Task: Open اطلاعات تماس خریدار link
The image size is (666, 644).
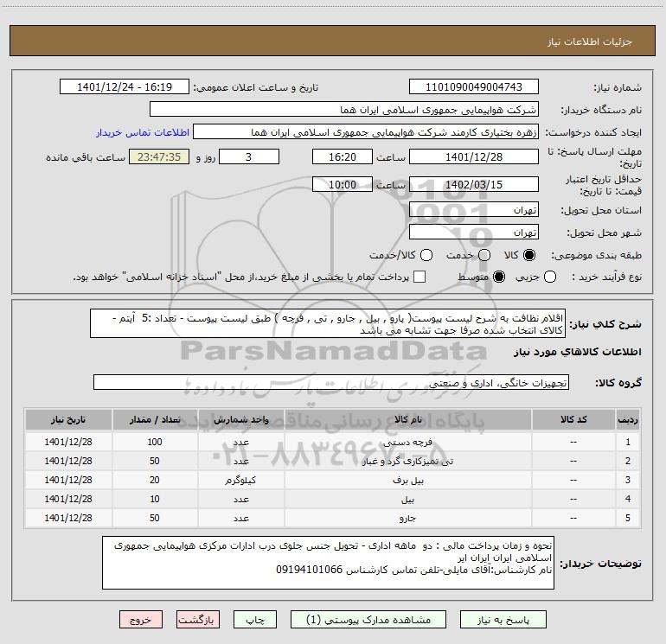Action: (x=136, y=133)
